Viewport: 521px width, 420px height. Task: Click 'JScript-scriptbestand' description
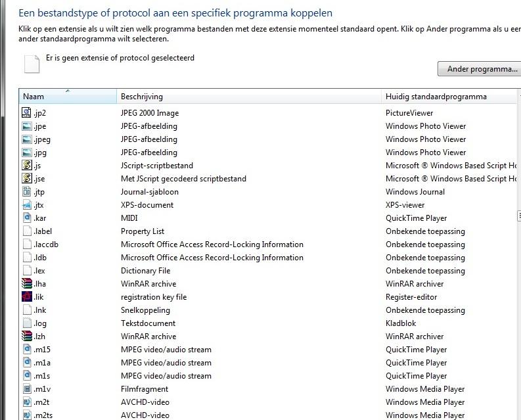[157, 166]
